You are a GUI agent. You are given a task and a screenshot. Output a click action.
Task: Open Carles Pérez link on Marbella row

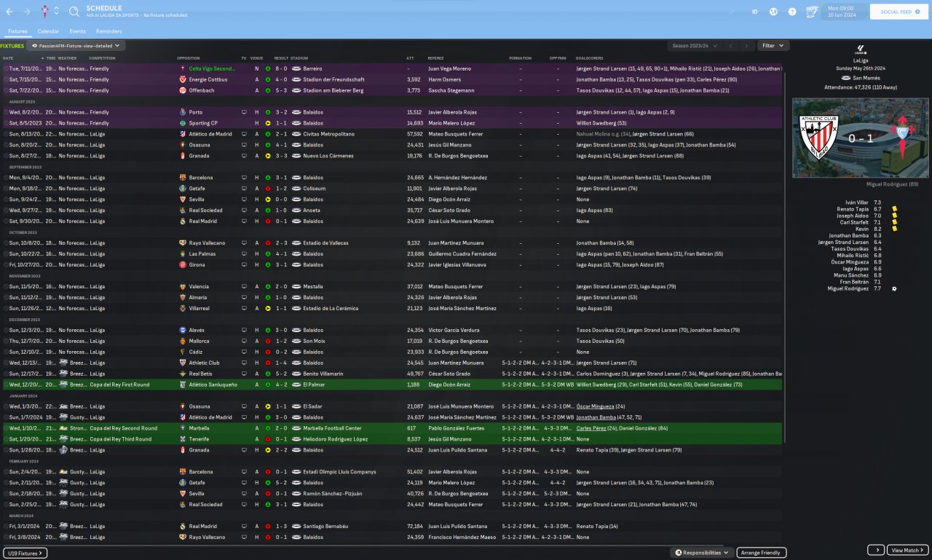591,429
